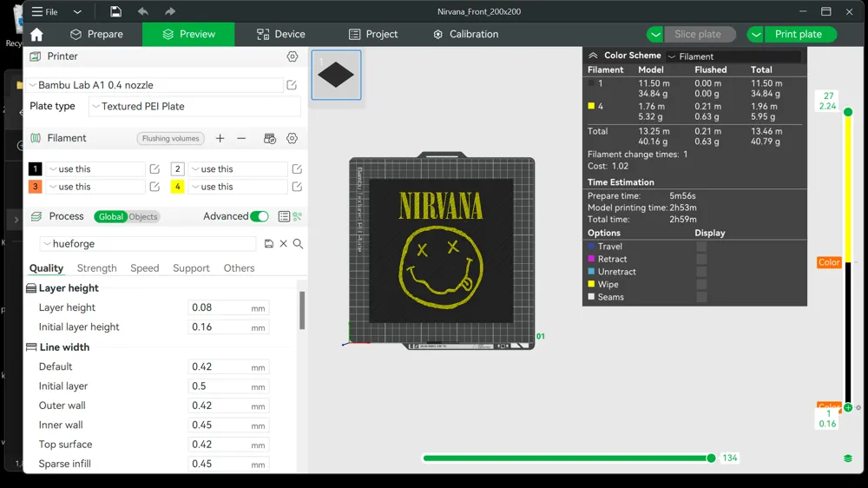This screenshot has width=868, height=488.
Task: Open the File menu
Action: click(x=45, y=11)
